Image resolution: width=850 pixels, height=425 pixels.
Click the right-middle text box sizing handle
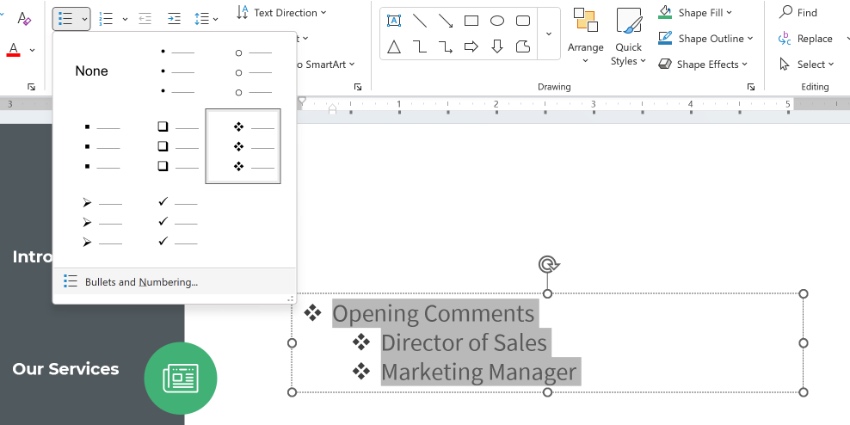coord(803,343)
